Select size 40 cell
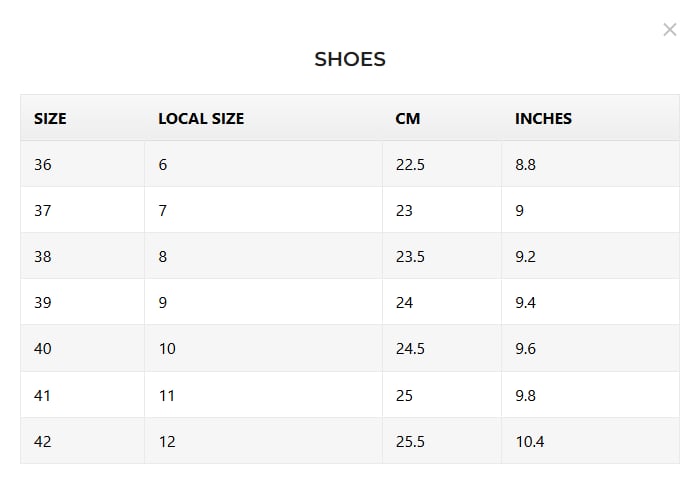 (82, 348)
